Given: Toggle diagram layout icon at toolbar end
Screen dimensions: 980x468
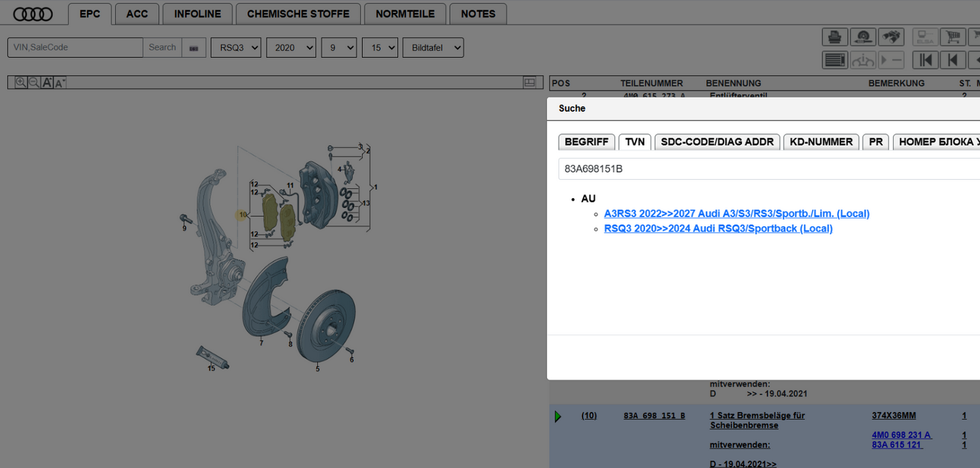Looking at the screenshot, I should [x=529, y=82].
